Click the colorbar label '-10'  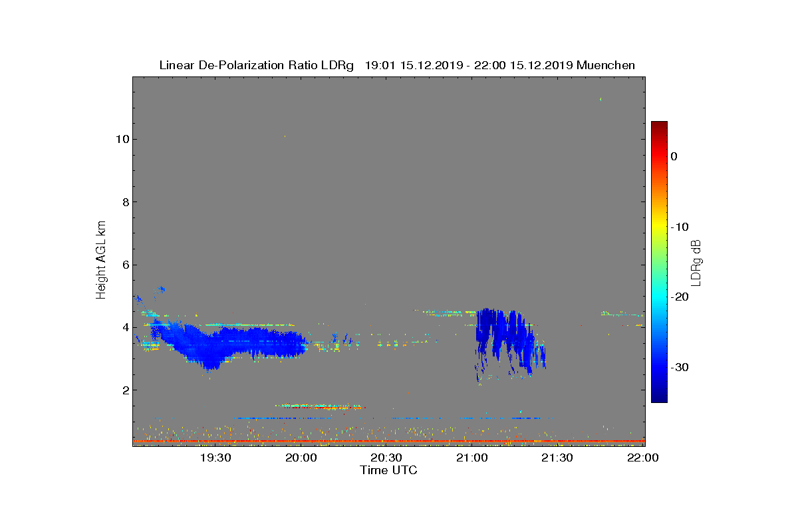point(679,227)
